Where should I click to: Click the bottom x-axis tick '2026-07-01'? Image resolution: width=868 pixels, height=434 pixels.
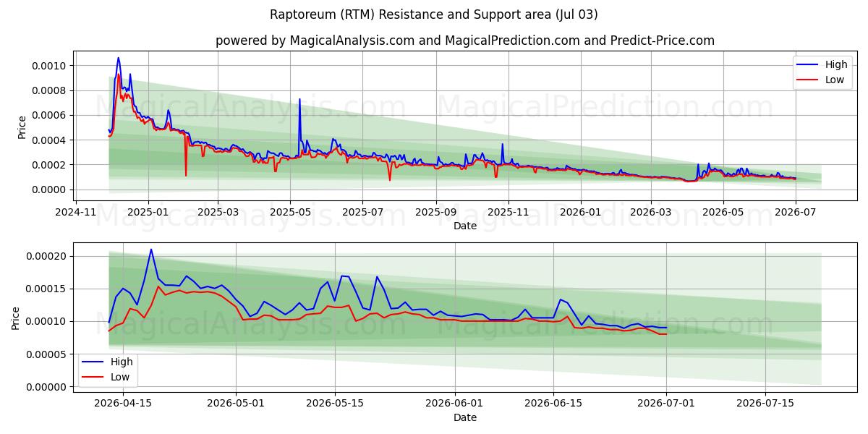click(666, 404)
